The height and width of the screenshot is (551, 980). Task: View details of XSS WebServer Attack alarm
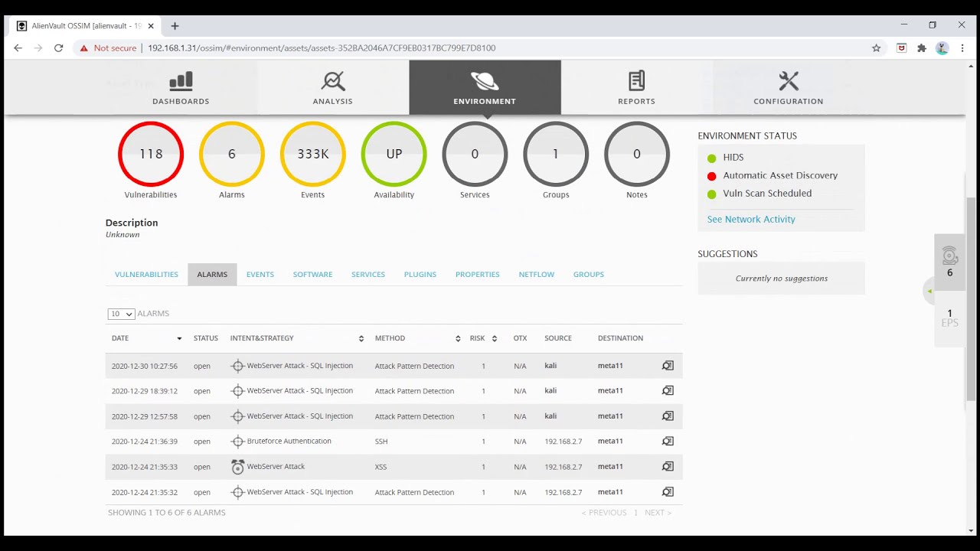coord(668,467)
